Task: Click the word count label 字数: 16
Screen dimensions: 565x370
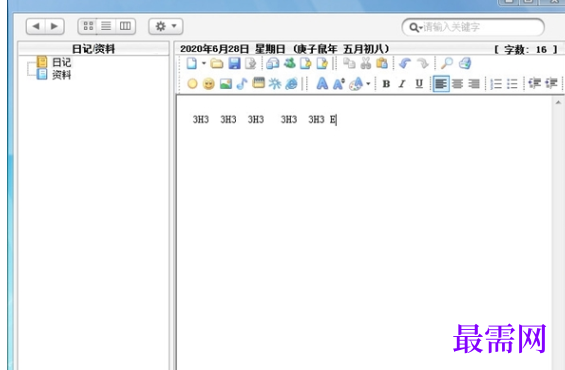Action: [526, 50]
